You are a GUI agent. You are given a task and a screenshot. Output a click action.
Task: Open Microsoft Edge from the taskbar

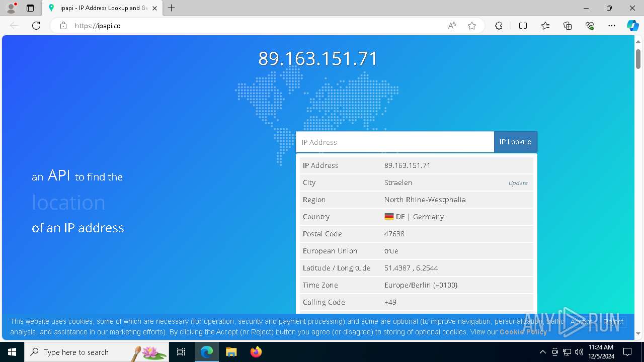tap(207, 352)
